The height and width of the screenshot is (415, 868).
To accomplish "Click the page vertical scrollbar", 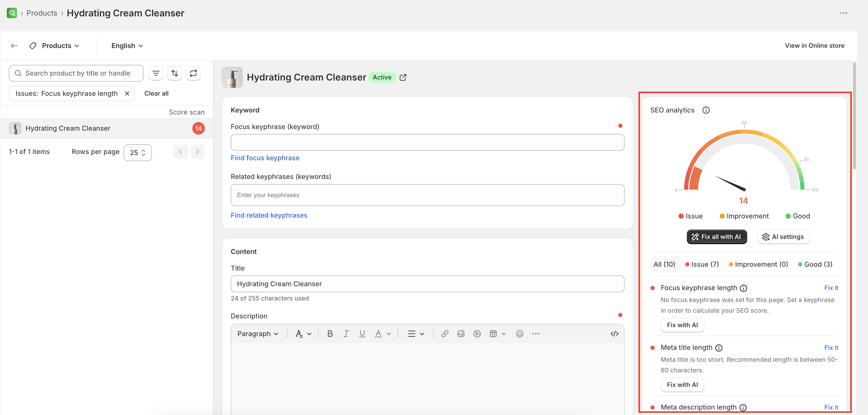I will 854,116.
